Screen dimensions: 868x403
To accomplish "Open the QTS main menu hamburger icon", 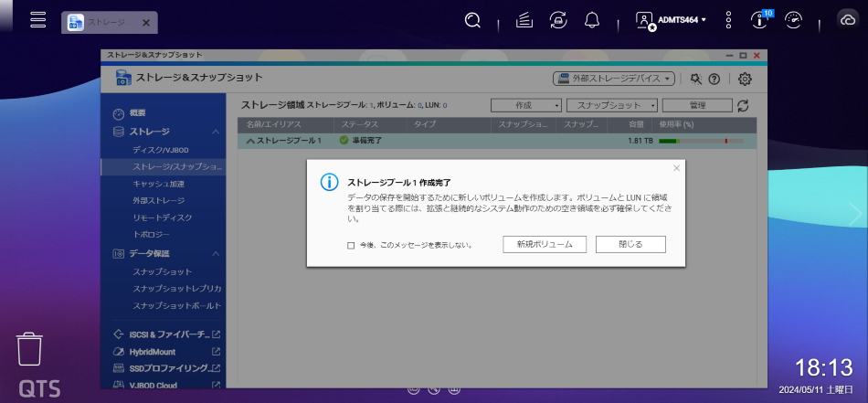I will 37,19.
